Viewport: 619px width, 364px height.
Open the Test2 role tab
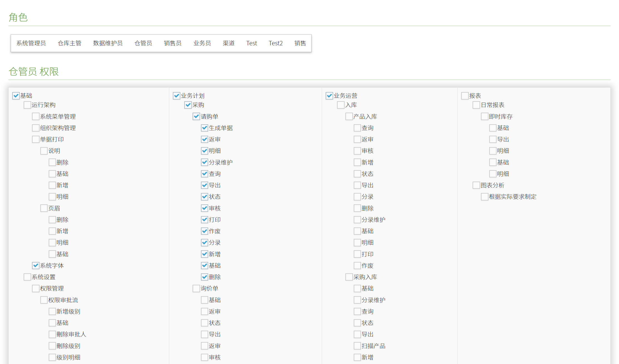[276, 43]
